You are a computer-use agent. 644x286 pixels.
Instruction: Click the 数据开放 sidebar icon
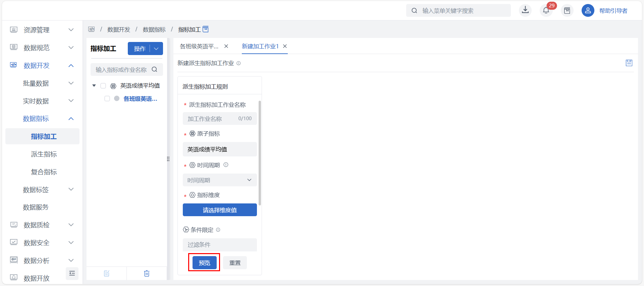(13, 277)
